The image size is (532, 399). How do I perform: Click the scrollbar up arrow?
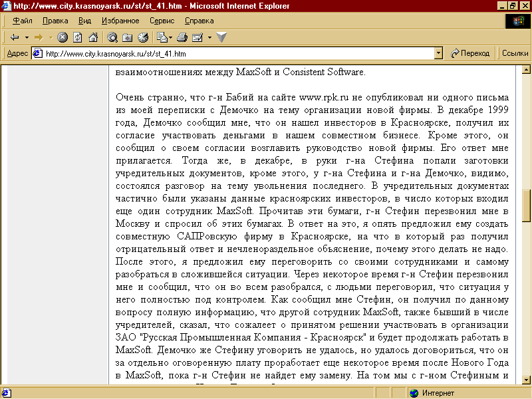pos(526,70)
